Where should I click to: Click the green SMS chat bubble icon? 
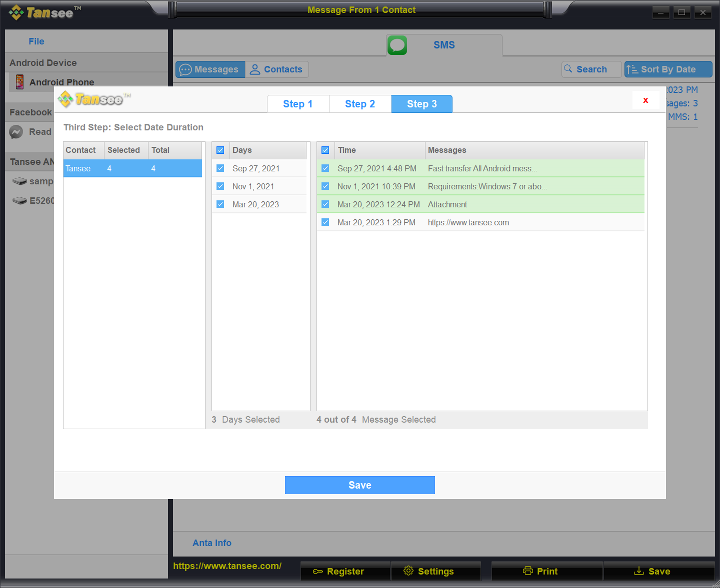397,45
